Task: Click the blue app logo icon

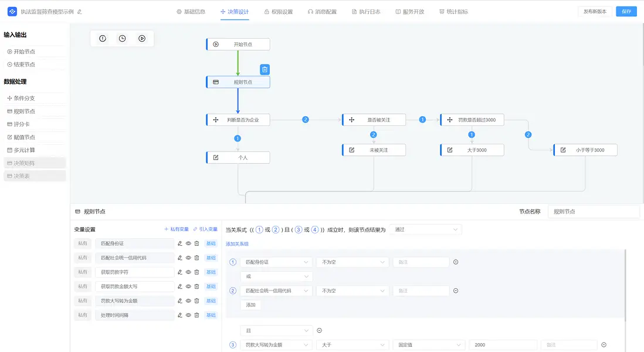Action: pyautogui.click(x=12, y=12)
